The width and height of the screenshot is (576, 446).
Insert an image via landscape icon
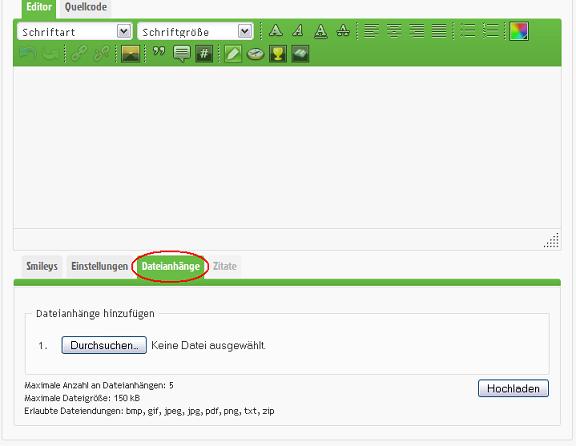click(x=130, y=54)
